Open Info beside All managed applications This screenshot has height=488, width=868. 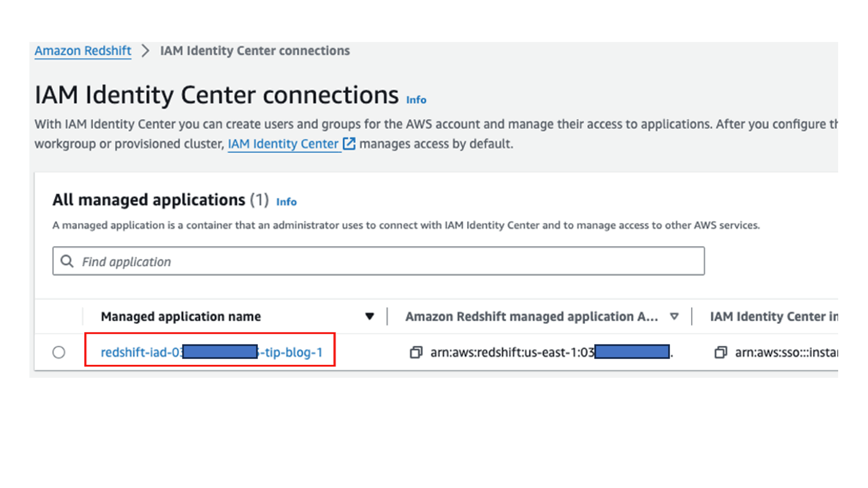pyautogui.click(x=286, y=202)
